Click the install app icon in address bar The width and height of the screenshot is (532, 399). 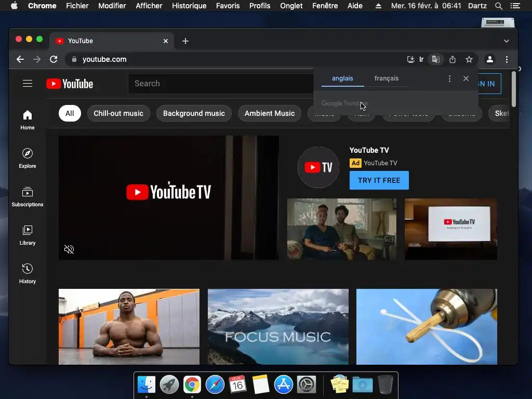click(x=410, y=59)
